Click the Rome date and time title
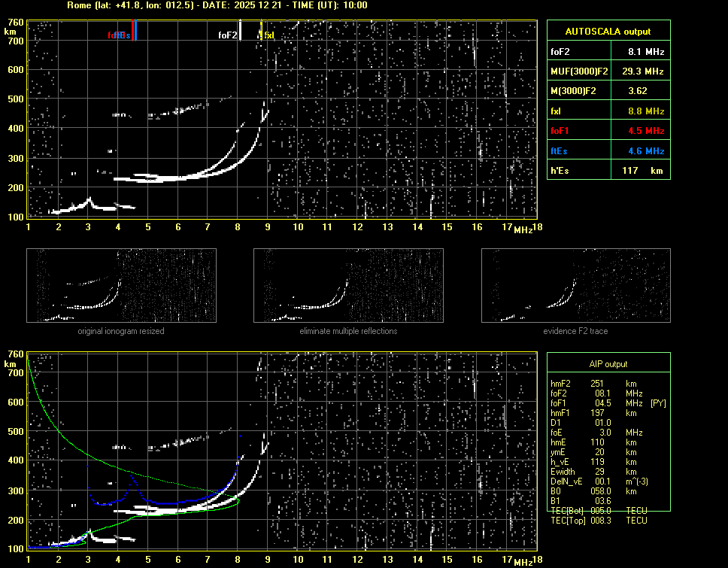Screen dimensions: 728x568 pyautogui.click(x=217, y=5)
